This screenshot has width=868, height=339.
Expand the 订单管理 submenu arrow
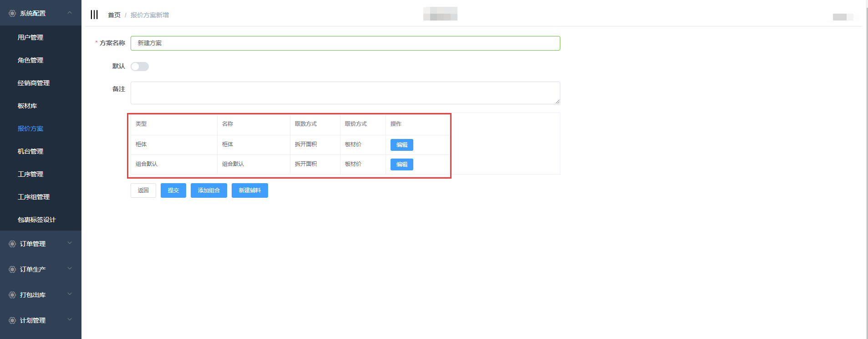(70, 243)
